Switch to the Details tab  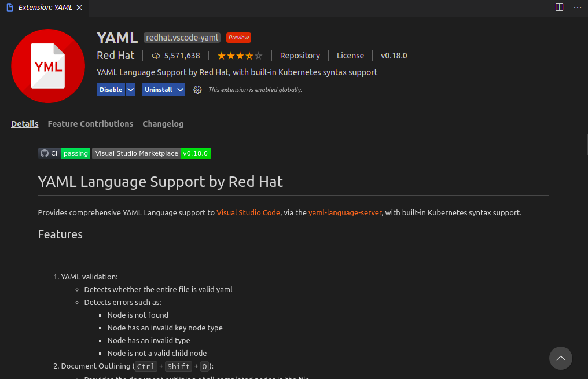[x=25, y=124]
